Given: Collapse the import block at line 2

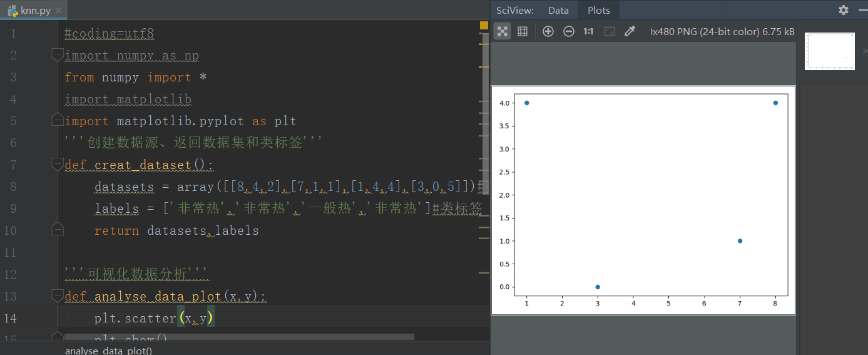Looking at the screenshot, I should coord(58,55).
